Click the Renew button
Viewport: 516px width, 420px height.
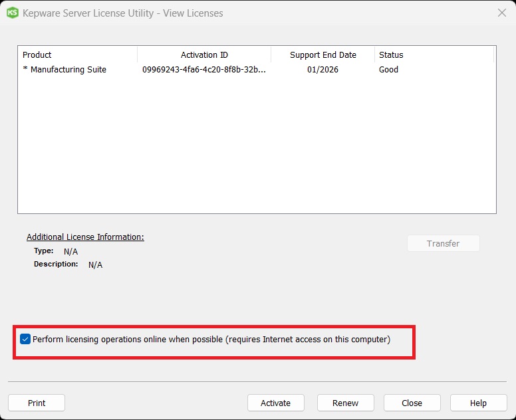[345, 403]
